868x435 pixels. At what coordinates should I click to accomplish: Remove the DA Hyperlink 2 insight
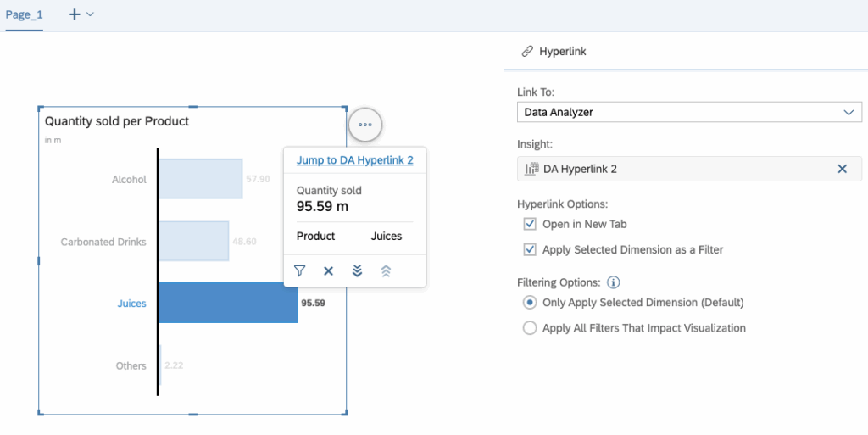click(x=842, y=169)
